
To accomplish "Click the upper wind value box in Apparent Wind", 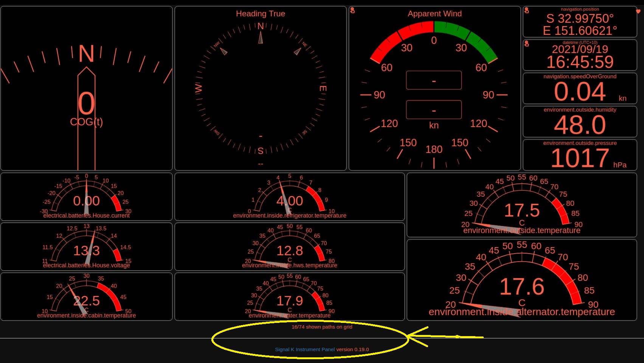I will 433,80.
